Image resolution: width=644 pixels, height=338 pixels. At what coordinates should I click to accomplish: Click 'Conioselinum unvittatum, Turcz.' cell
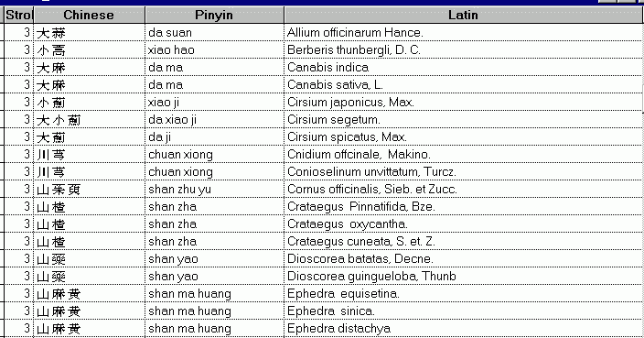click(463, 171)
